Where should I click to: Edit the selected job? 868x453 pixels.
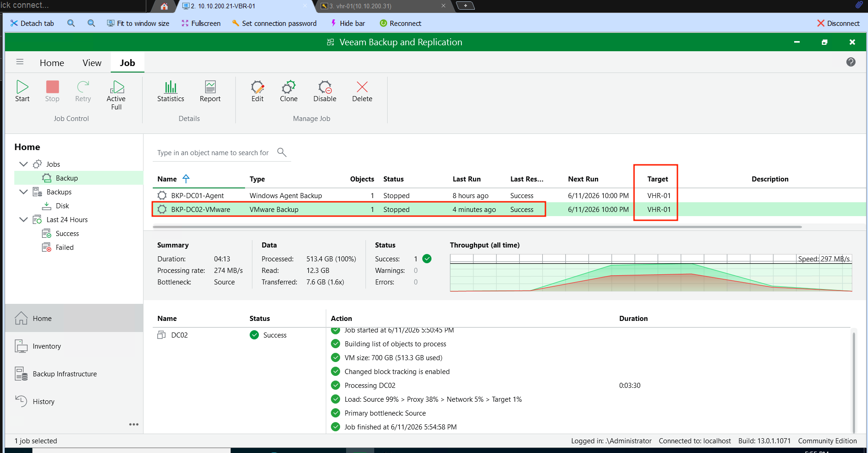(257, 91)
